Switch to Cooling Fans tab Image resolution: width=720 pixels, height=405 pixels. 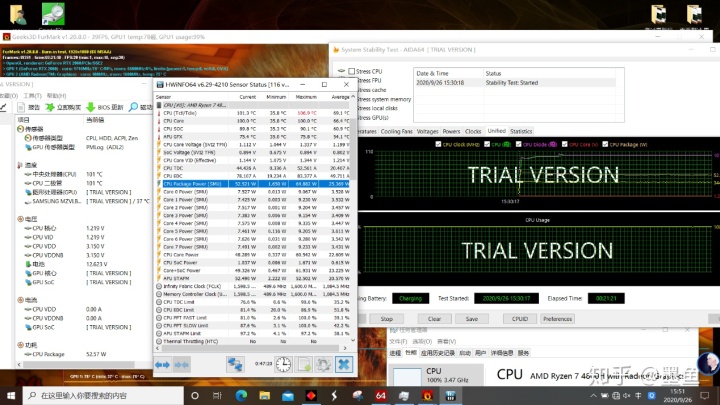point(396,131)
